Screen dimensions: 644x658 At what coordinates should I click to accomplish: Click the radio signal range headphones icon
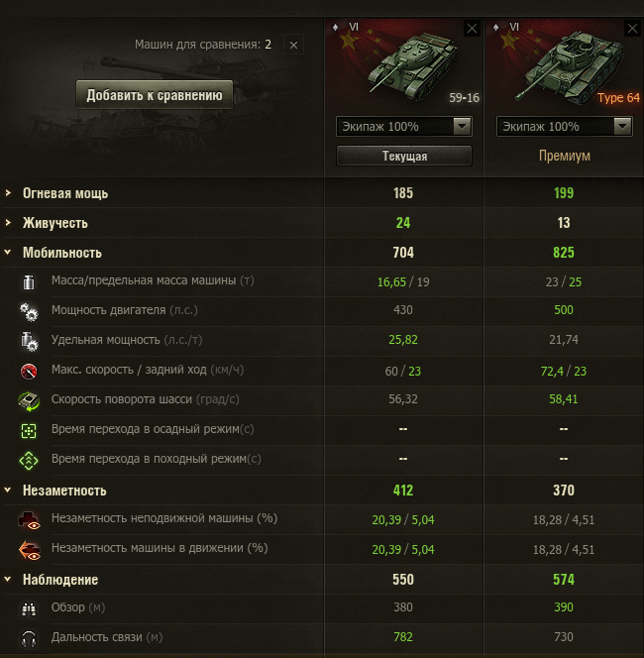(29, 637)
